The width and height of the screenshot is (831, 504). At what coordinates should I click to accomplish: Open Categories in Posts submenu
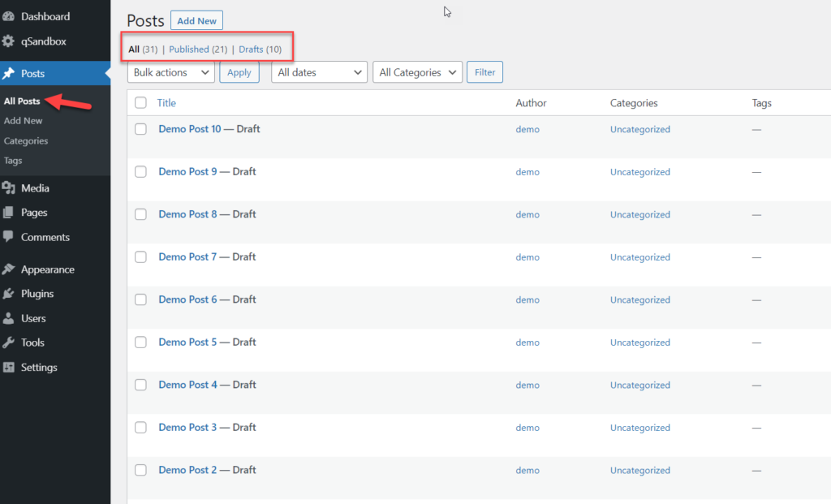click(x=25, y=141)
